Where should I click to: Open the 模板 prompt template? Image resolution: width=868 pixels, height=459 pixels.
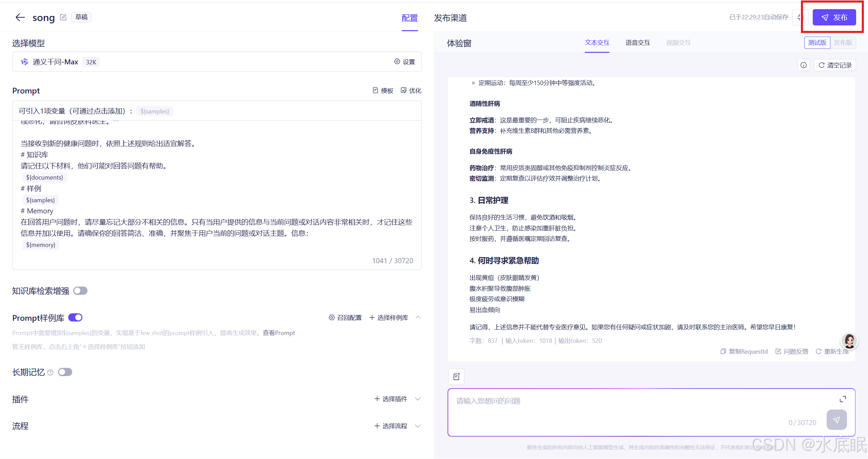click(383, 90)
